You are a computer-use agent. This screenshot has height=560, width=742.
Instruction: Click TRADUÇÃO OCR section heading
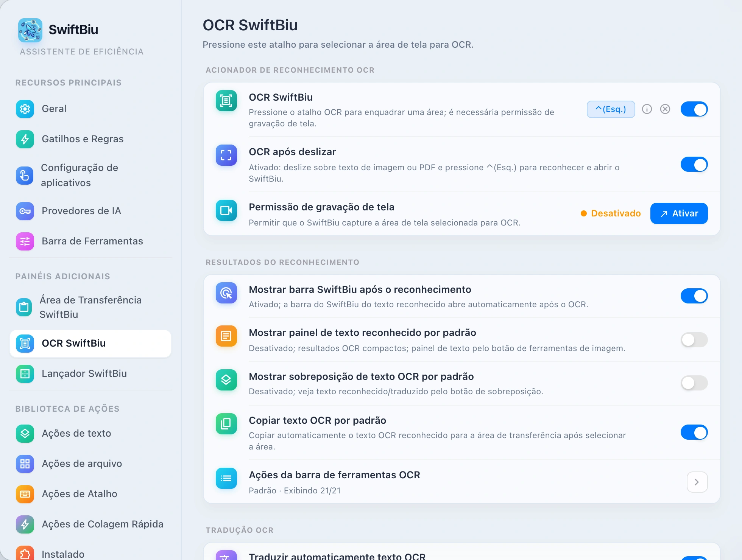[240, 530]
